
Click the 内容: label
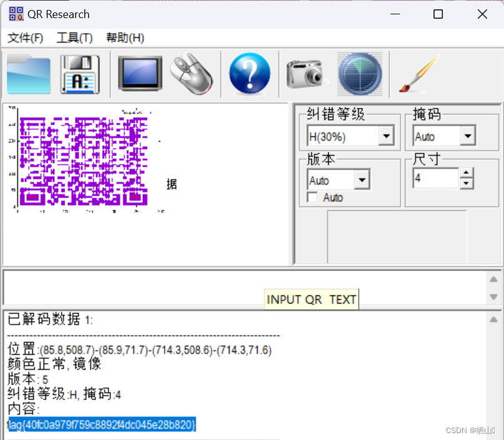click(x=23, y=409)
